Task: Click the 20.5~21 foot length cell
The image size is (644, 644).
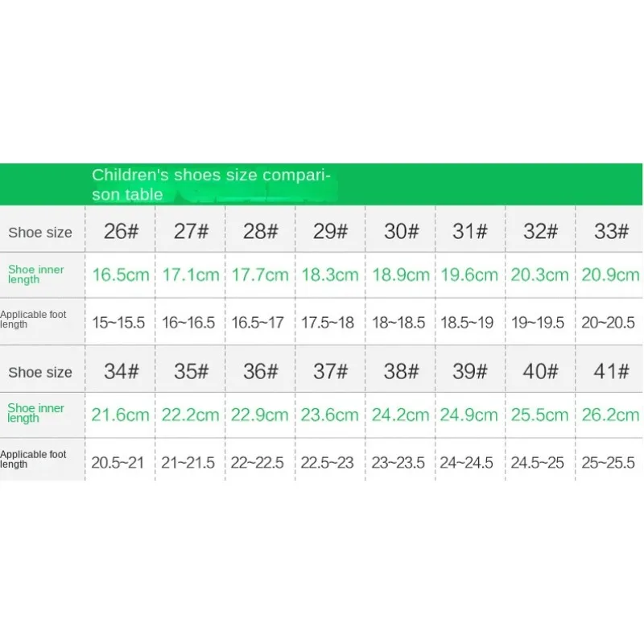Action: click(119, 463)
